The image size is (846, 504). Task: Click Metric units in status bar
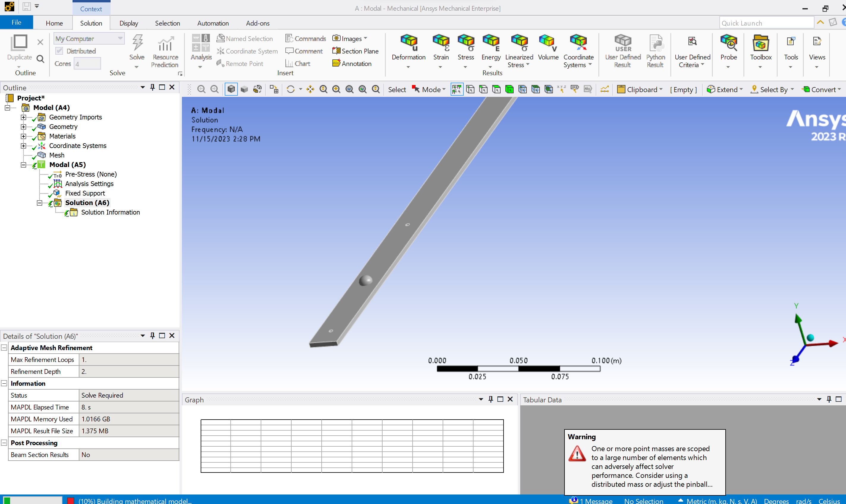[x=721, y=501]
